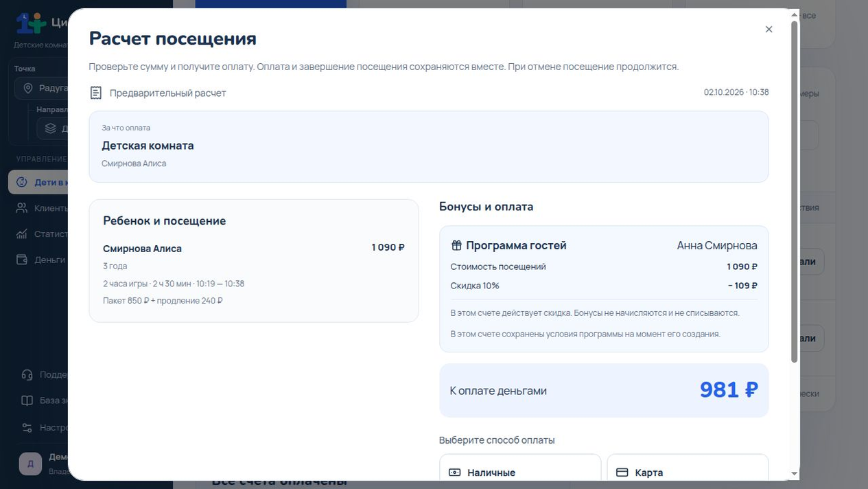The height and width of the screenshot is (489, 868).
Task: Click the date 02.10.2026 · 10:38
Action: (x=736, y=92)
